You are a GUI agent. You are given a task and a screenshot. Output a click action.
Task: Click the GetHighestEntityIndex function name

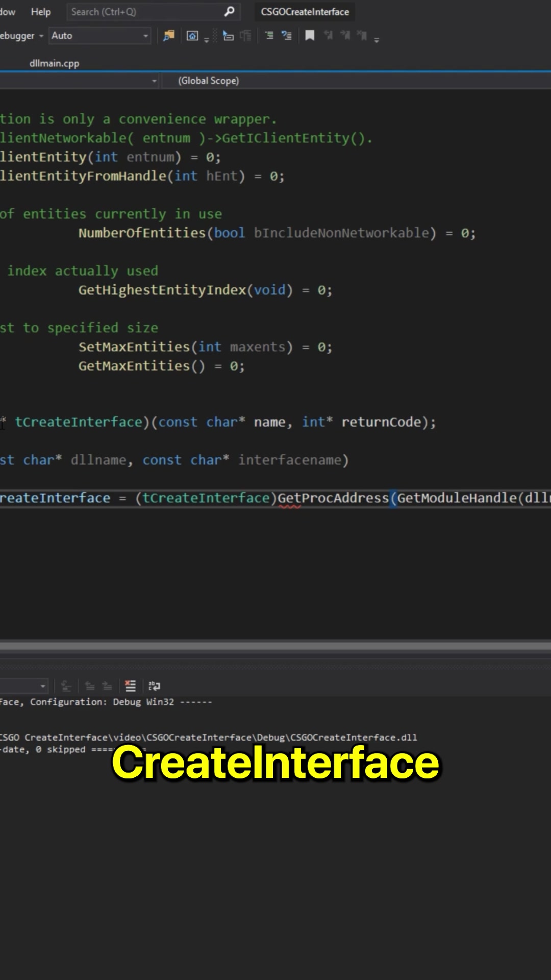coord(162,290)
